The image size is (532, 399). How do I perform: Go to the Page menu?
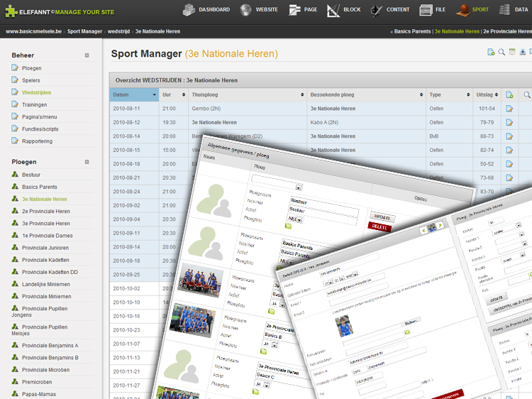coord(303,10)
